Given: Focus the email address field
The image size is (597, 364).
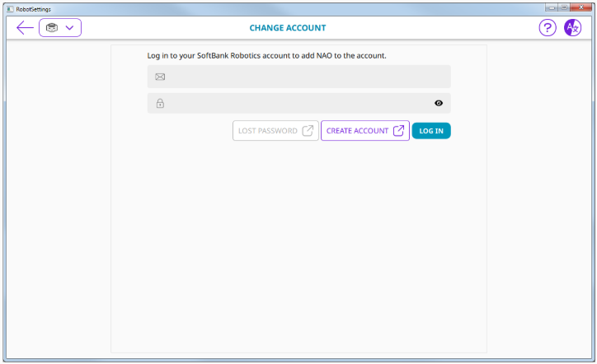Looking at the screenshot, I should click(298, 77).
